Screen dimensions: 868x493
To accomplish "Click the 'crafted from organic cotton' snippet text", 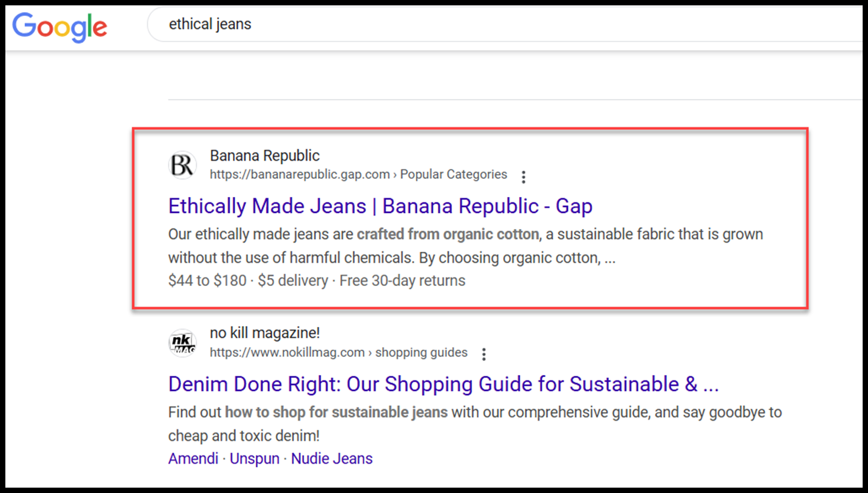I will [x=447, y=234].
